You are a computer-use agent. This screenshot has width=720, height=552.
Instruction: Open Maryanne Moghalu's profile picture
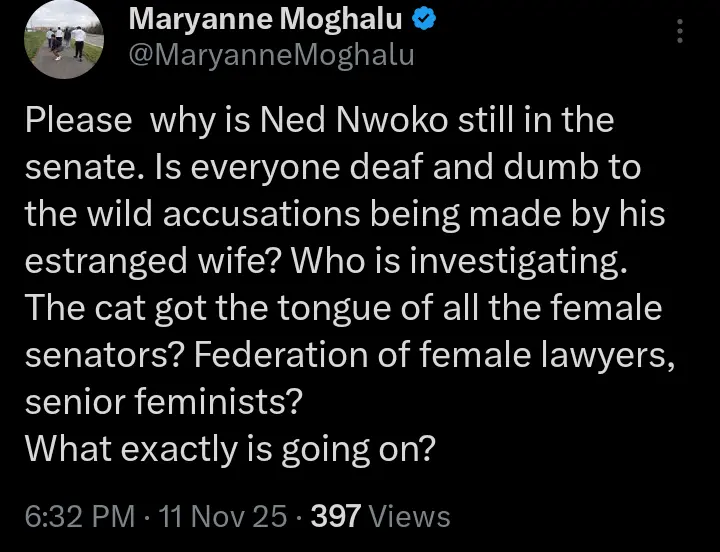coord(63,40)
